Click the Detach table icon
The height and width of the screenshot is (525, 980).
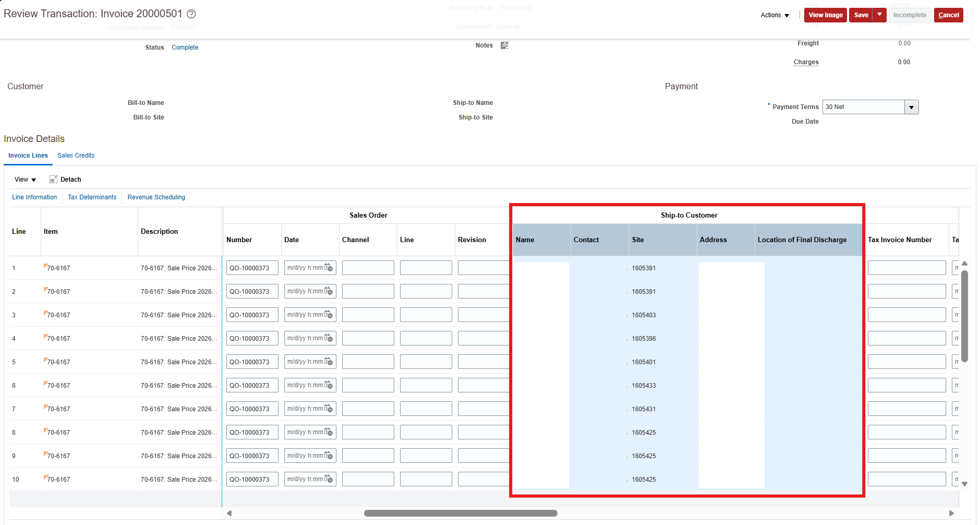(x=53, y=180)
